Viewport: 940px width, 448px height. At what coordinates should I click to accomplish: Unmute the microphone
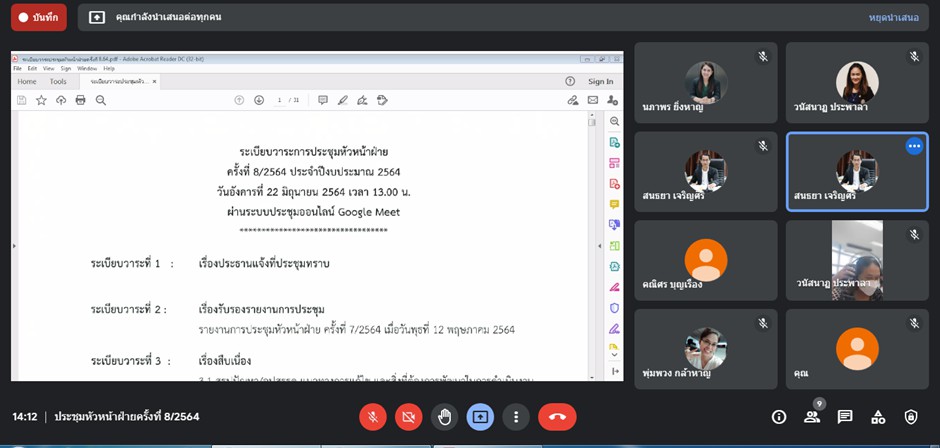tap(372, 417)
